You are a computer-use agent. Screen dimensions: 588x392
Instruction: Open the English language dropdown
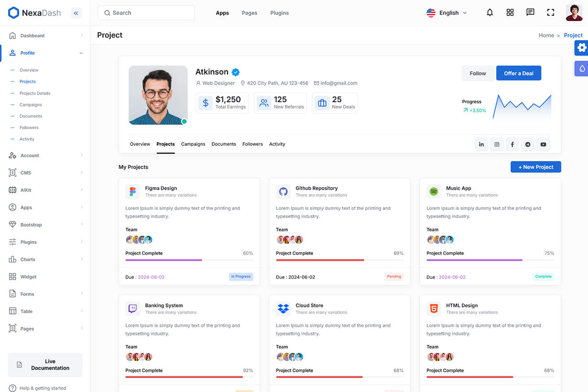[x=447, y=13]
